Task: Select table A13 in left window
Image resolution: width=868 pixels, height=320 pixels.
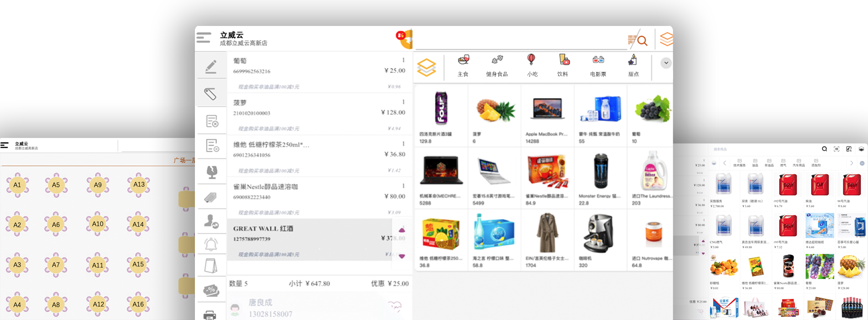Action: 138,184
